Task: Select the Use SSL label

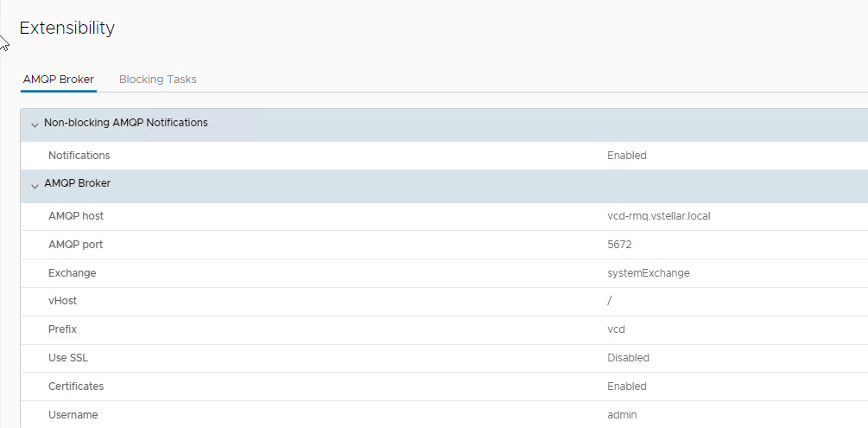Action: coord(69,358)
